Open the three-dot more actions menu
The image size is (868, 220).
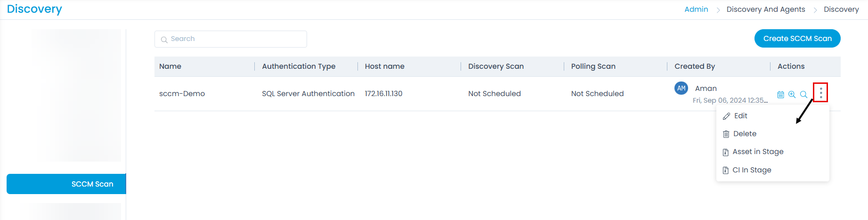pyautogui.click(x=820, y=93)
